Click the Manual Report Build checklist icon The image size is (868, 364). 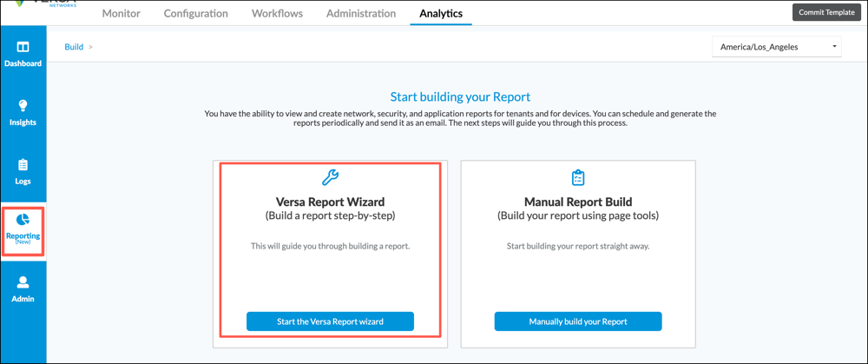point(578,177)
